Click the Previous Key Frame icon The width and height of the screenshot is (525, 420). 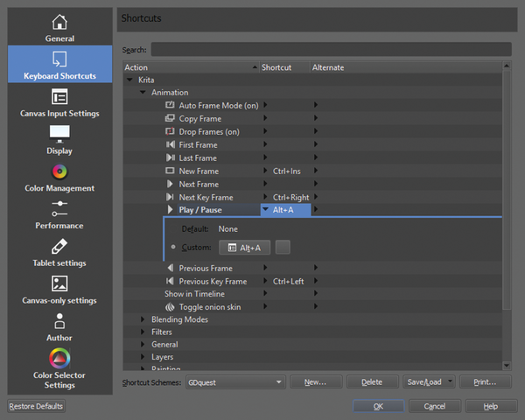(170, 281)
